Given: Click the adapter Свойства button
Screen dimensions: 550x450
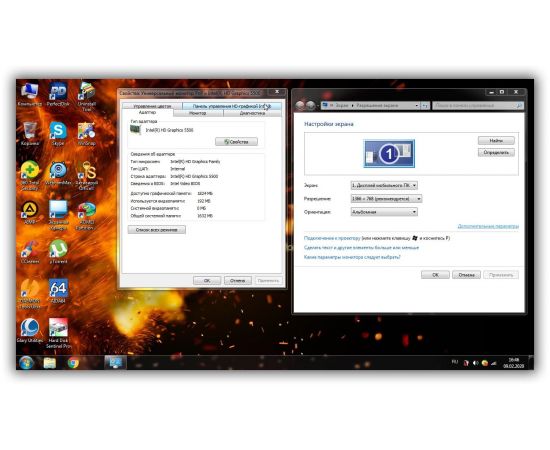Looking at the screenshot, I should pyautogui.click(x=236, y=142).
